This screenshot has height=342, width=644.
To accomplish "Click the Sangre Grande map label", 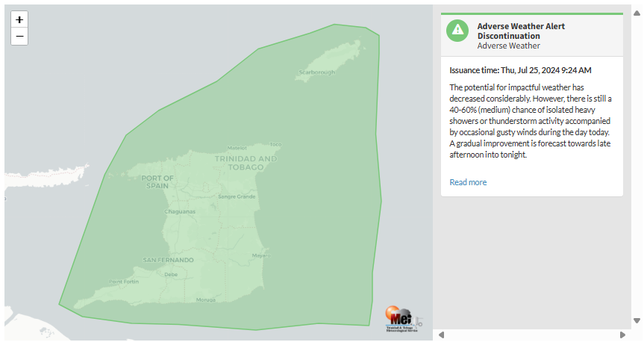I will click(237, 196).
